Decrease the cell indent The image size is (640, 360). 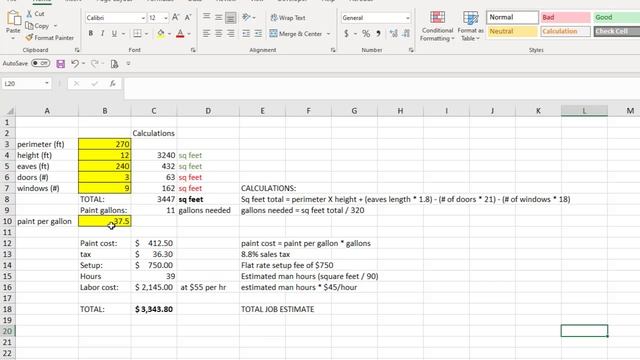coord(246,33)
